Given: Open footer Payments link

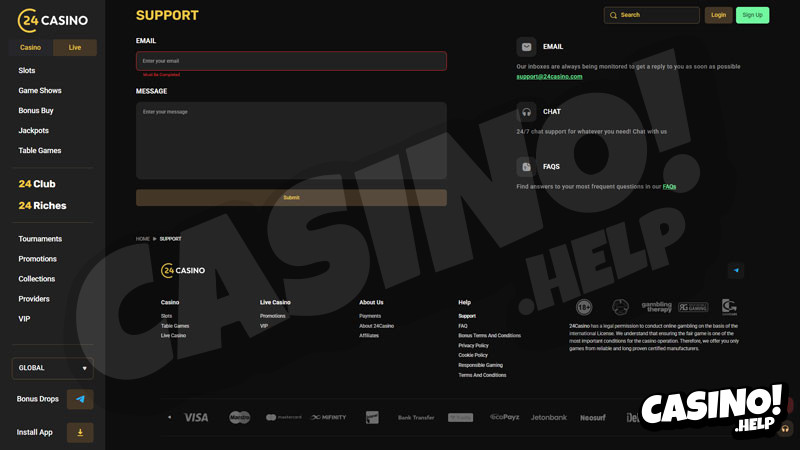Looking at the screenshot, I should point(370,316).
